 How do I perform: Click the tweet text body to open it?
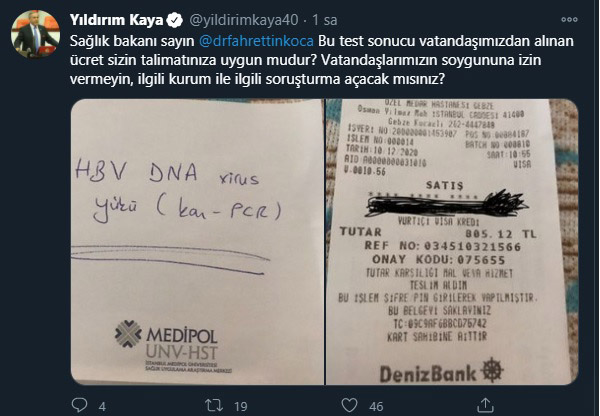(x=321, y=60)
